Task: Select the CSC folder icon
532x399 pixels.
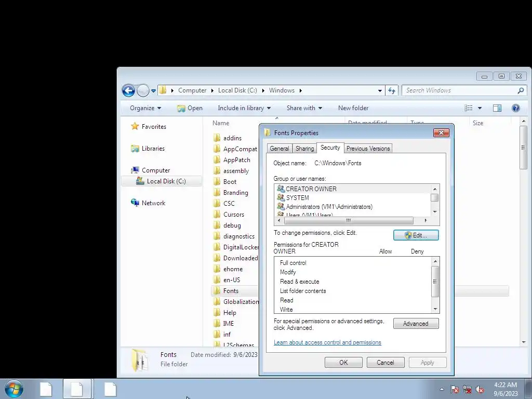Action: coord(217,203)
